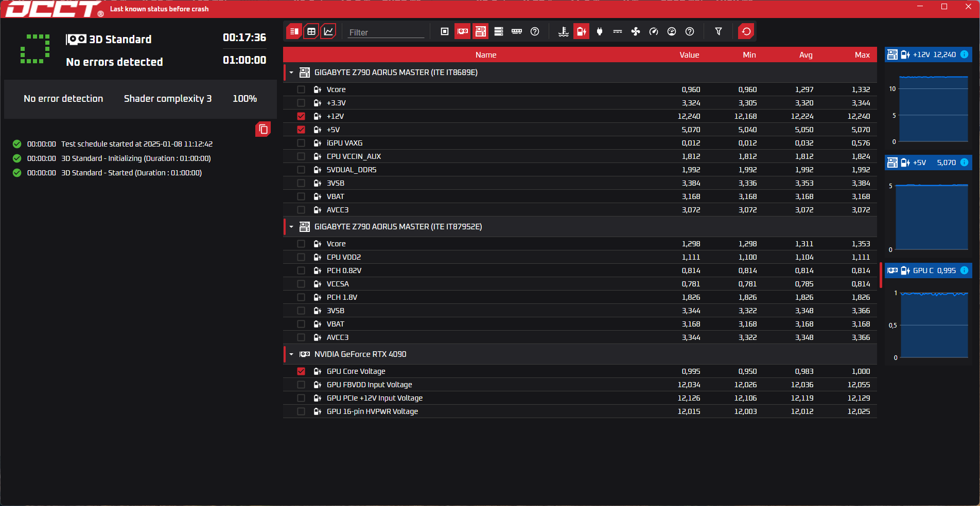Toggle the unknown hardware filter after memory

click(x=535, y=31)
